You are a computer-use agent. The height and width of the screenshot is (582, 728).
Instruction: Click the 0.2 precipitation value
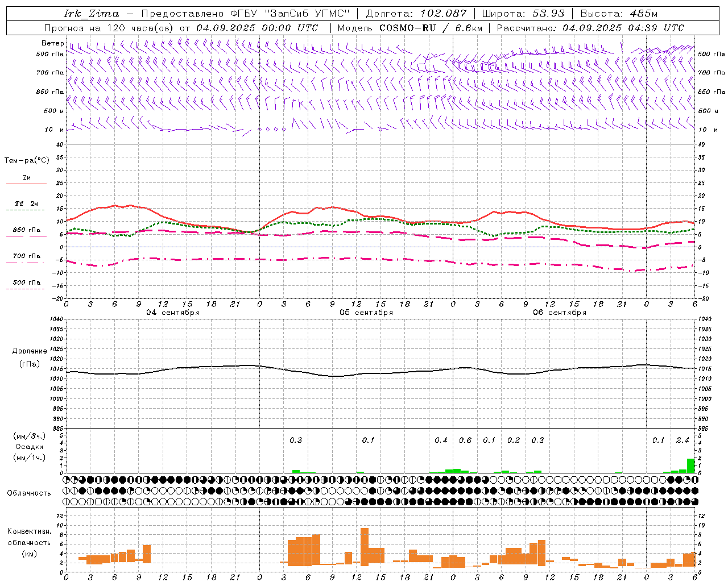pos(514,440)
